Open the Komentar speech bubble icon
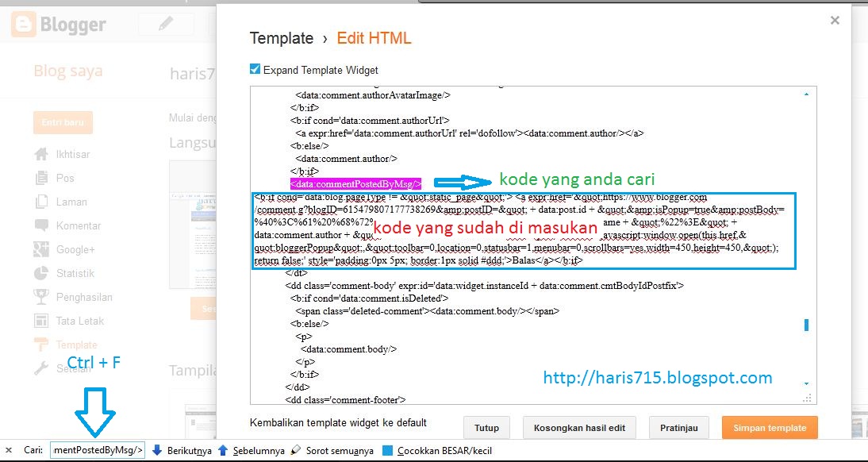Image resolution: width=868 pixels, height=462 pixels. pyautogui.click(x=41, y=225)
